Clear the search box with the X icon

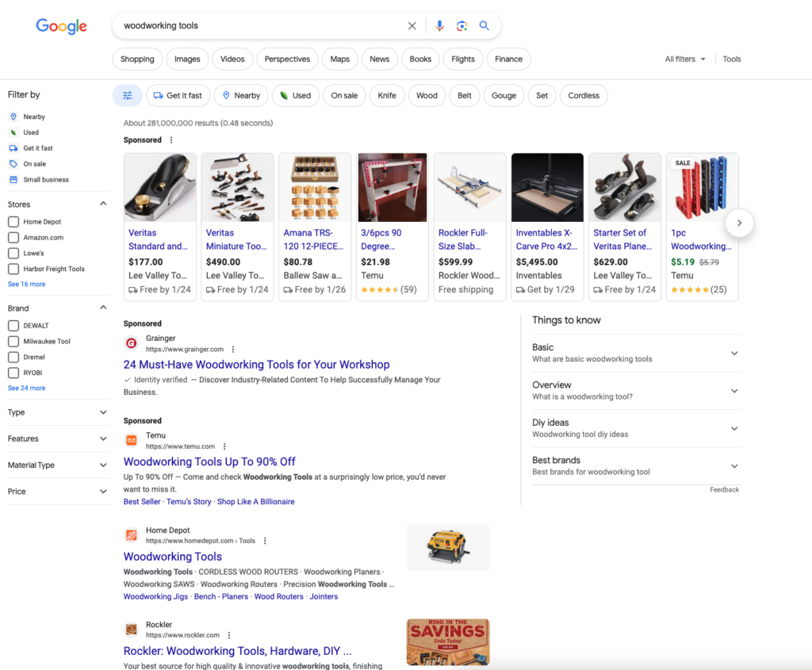412,26
